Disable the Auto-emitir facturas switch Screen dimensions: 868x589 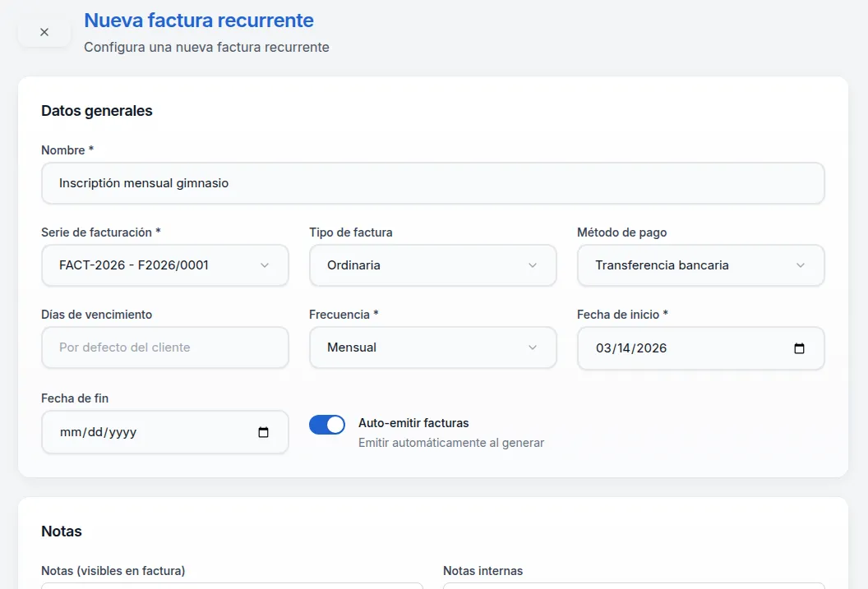pos(327,425)
